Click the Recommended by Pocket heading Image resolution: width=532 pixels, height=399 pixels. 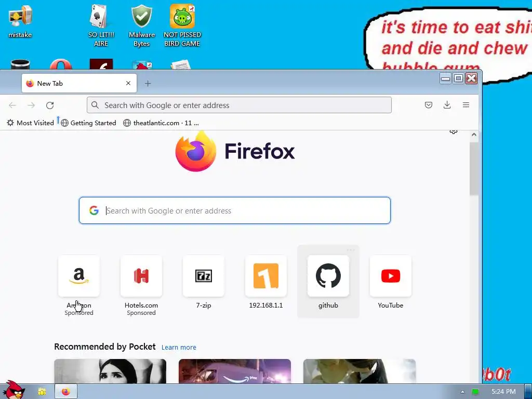click(x=105, y=347)
